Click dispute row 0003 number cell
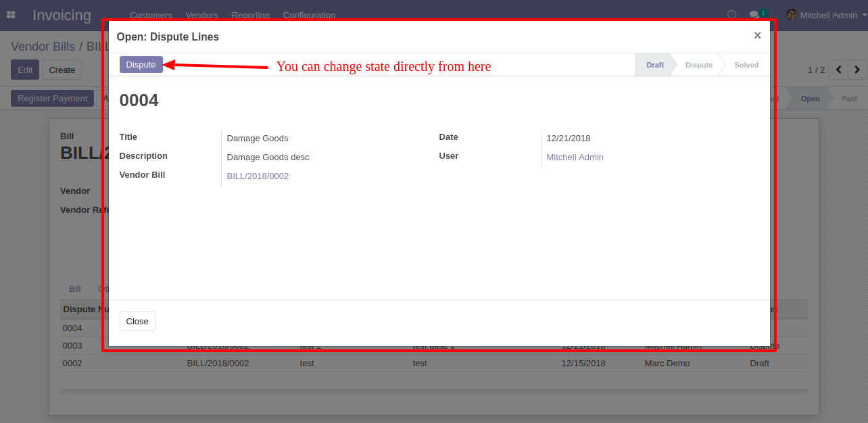The image size is (868, 423). point(72,345)
